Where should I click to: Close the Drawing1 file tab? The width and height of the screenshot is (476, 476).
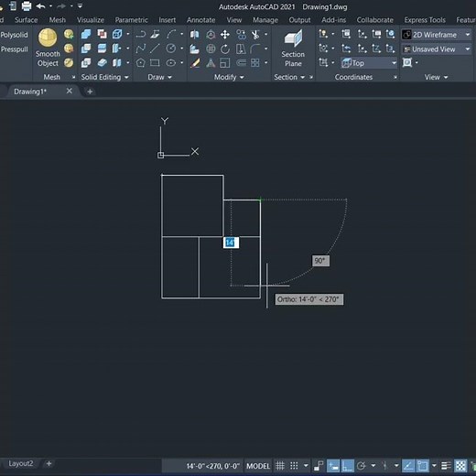pos(70,91)
